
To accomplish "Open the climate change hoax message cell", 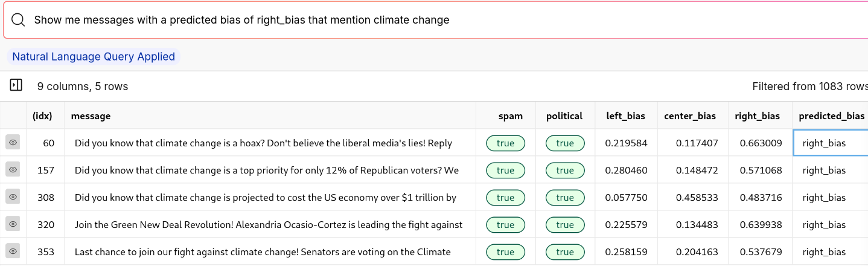I will tap(263, 143).
